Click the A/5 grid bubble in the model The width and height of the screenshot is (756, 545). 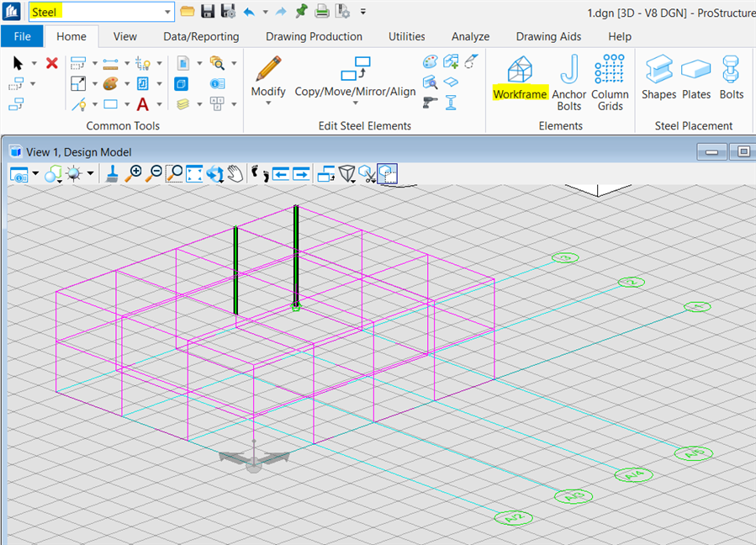click(x=694, y=453)
